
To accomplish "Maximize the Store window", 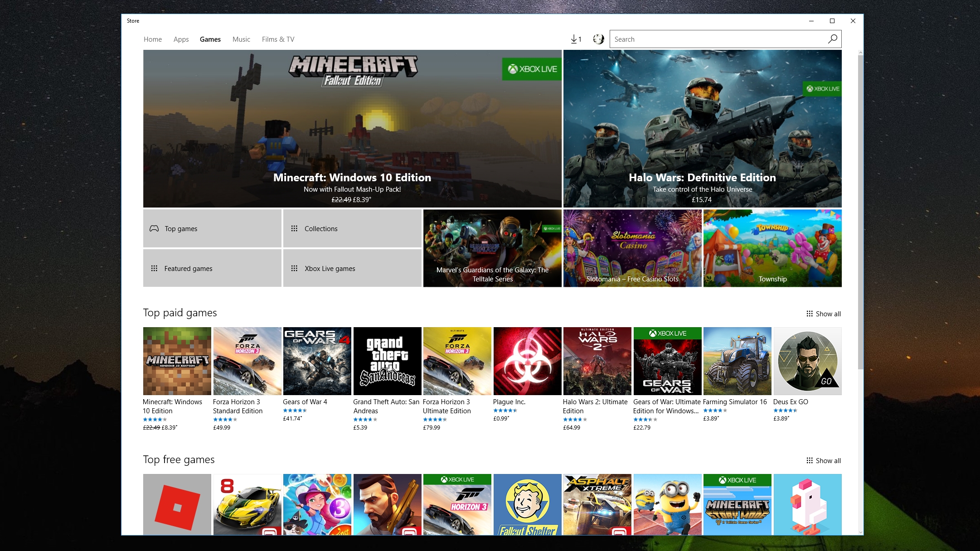I will click(832, 21).
